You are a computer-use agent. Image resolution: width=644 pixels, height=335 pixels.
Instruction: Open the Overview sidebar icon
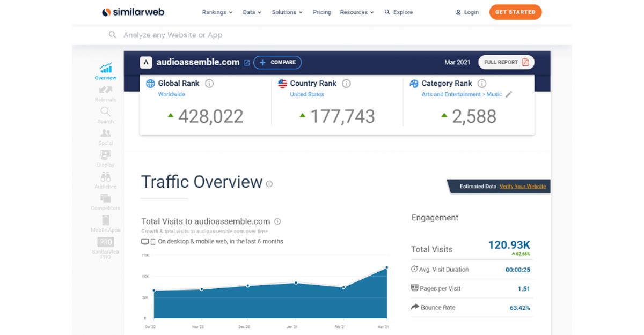point(106,68)
